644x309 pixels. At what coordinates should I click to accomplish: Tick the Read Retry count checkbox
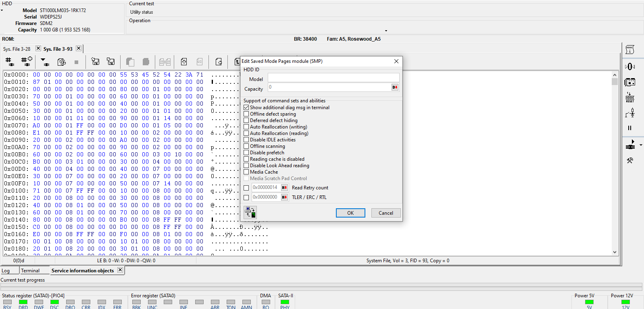(246, 188)
